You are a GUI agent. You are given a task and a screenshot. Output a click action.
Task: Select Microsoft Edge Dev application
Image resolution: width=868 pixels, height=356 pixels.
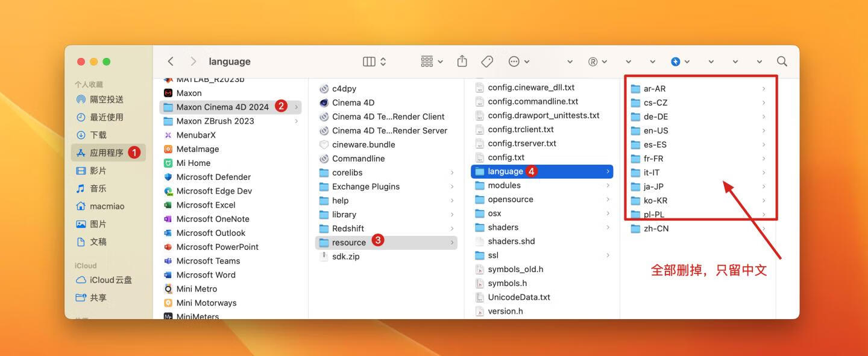(x=231, y=191)
